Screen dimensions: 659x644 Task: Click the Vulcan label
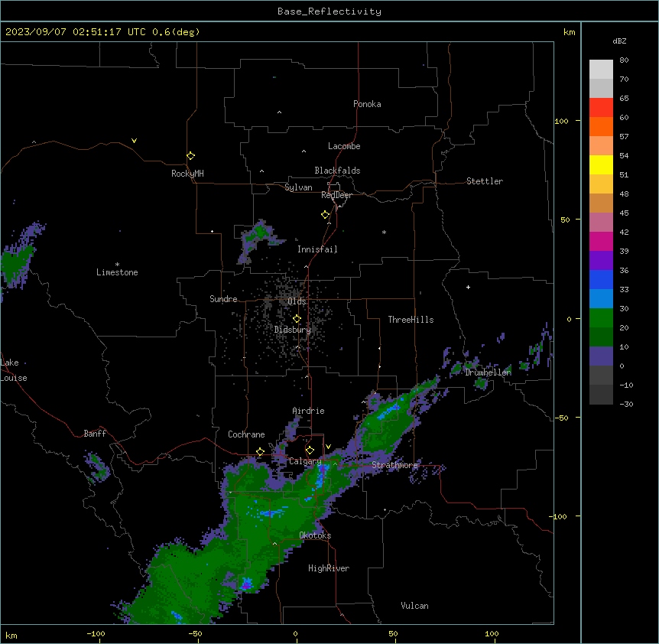[x=414, y=606]
